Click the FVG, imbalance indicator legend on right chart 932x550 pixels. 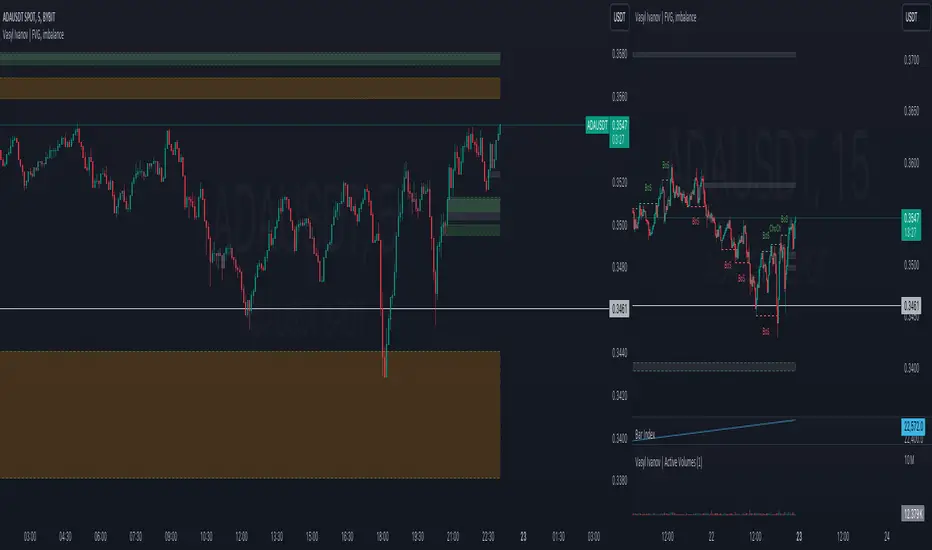pos(666,17)
